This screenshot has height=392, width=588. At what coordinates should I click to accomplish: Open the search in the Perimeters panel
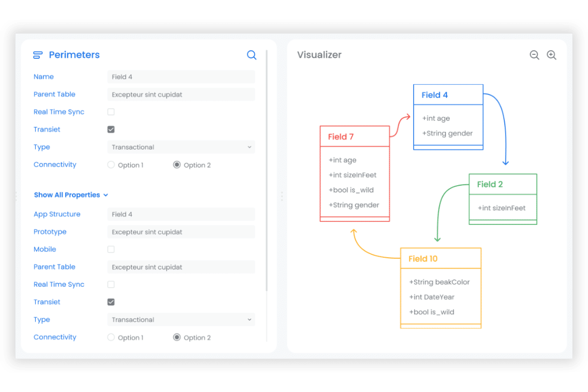tap(251, 55)
